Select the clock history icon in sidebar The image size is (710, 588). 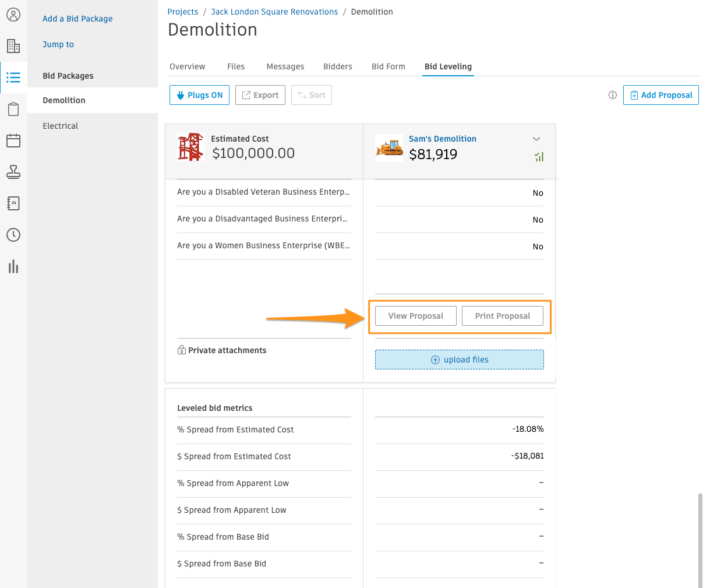point(13,235)
